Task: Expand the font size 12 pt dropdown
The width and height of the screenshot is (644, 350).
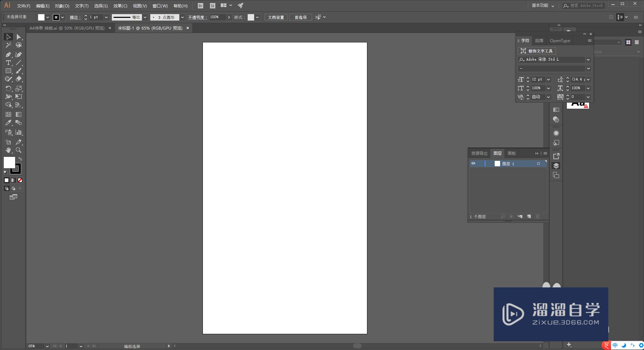Action: [548, 80]
